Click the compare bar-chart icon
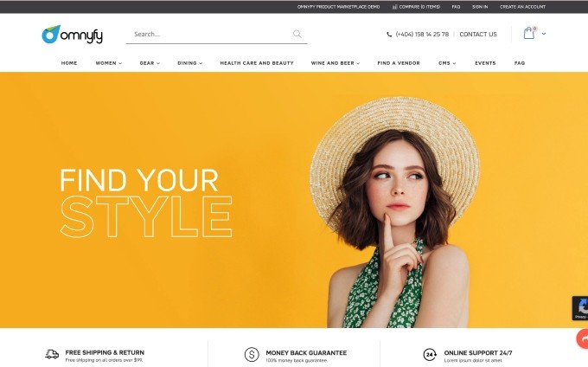 394,7
